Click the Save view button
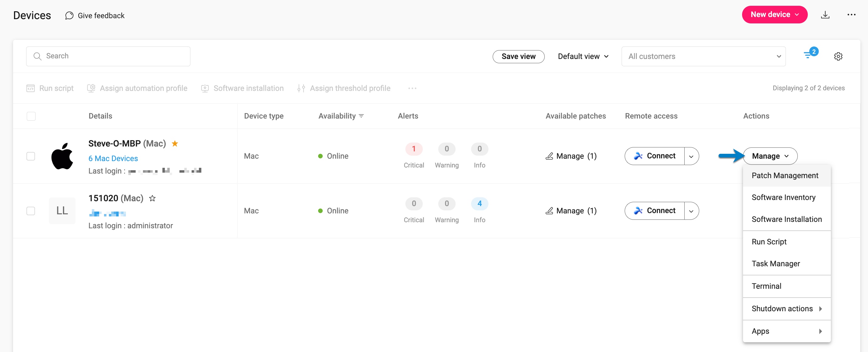868x352 pixels. coord(518,56)
